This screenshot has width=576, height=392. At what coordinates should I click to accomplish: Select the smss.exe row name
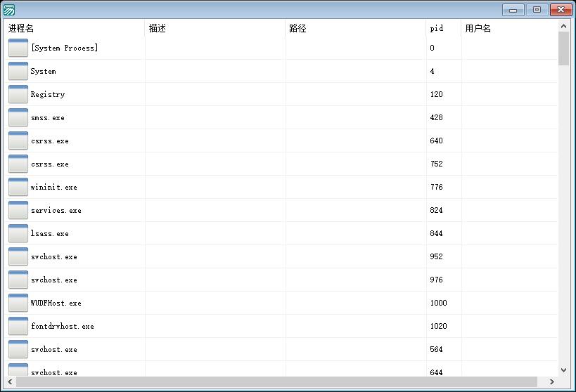(48, 118)
